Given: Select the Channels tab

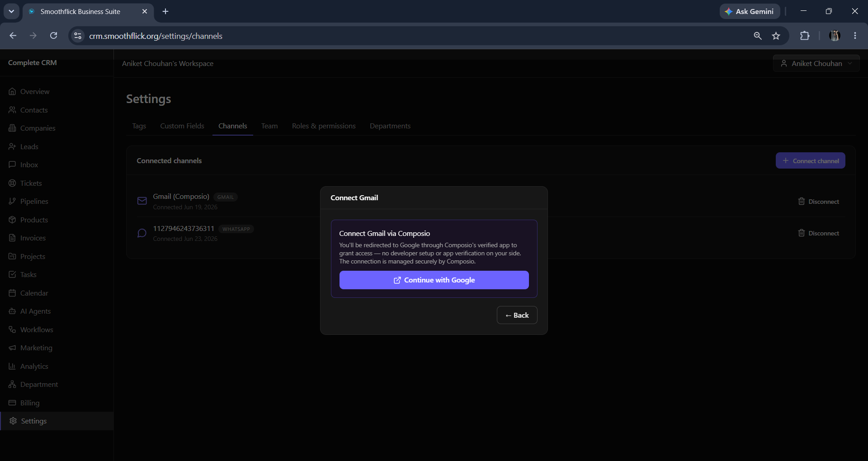Looking at the screenshot, I should pyautogui.click(x=233, y=126).
